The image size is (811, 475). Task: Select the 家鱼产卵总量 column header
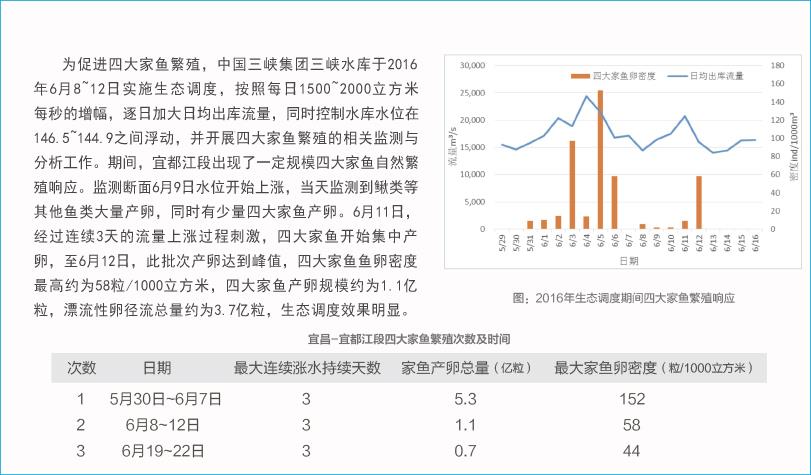(x=465, y=367)
